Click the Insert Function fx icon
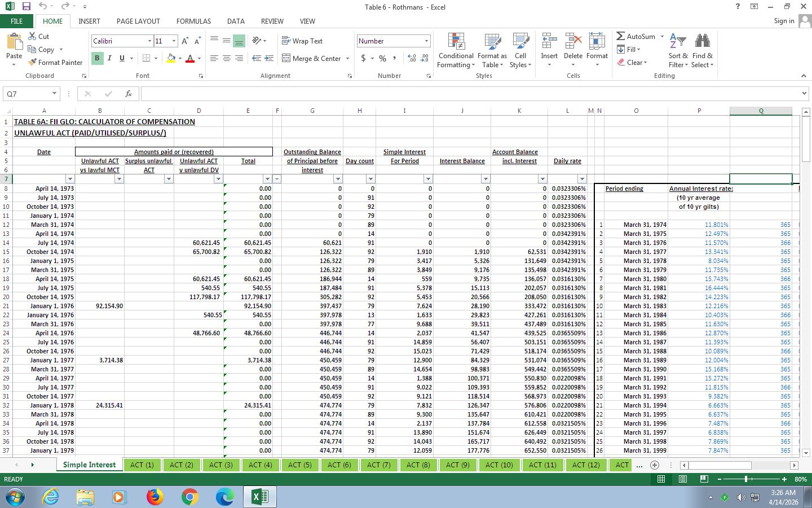This screenshot has height=508, width=812. (129, 94)
